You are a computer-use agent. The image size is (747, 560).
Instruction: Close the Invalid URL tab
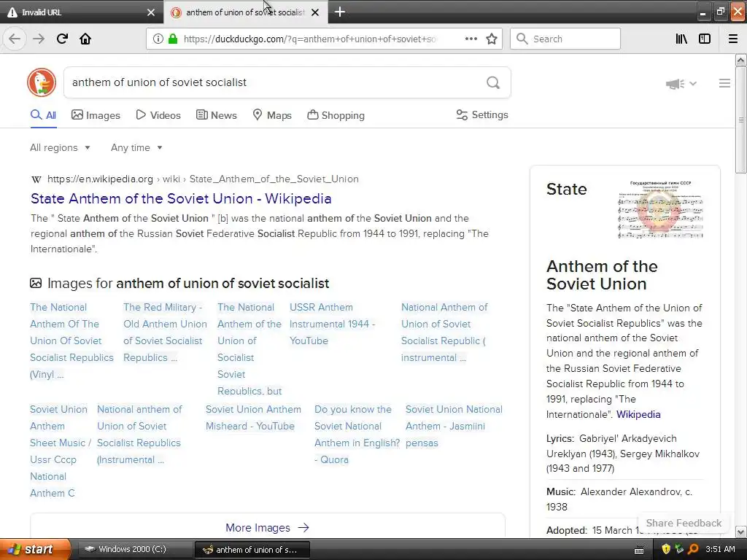[150, 12]
